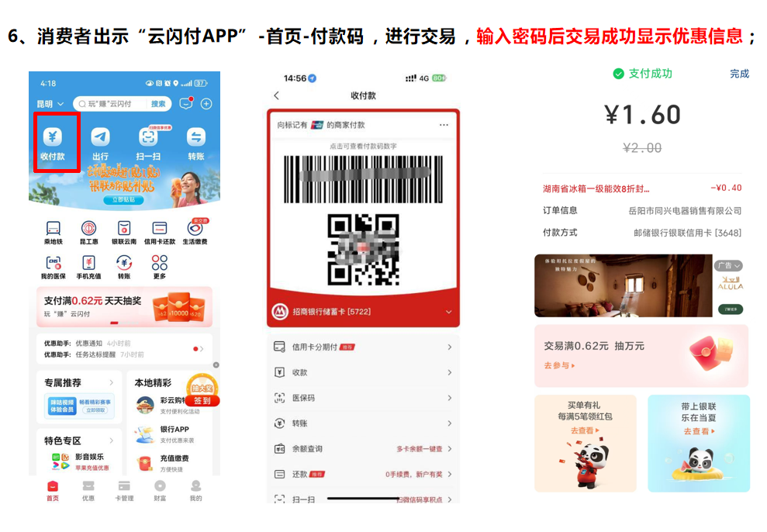Tap 去查看 on the 带上银联 card
Screen dimensions: 767x532
[699, 430]
